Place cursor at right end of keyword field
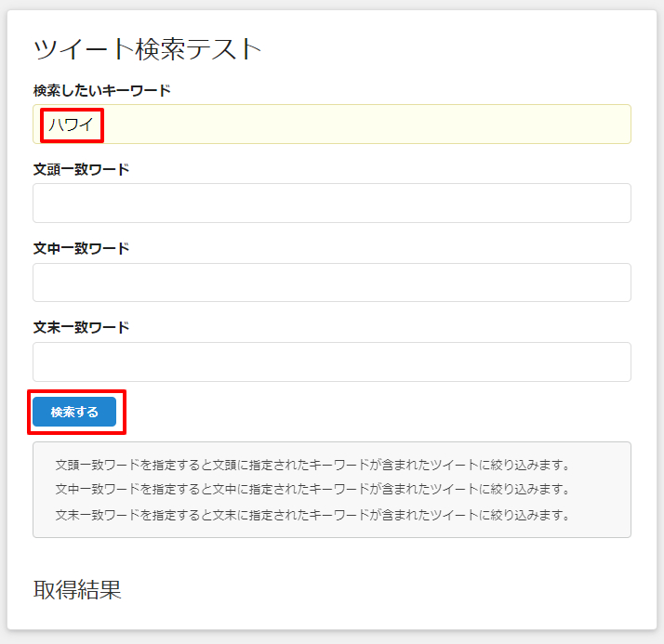664x644 pixels. coord(614,124)
